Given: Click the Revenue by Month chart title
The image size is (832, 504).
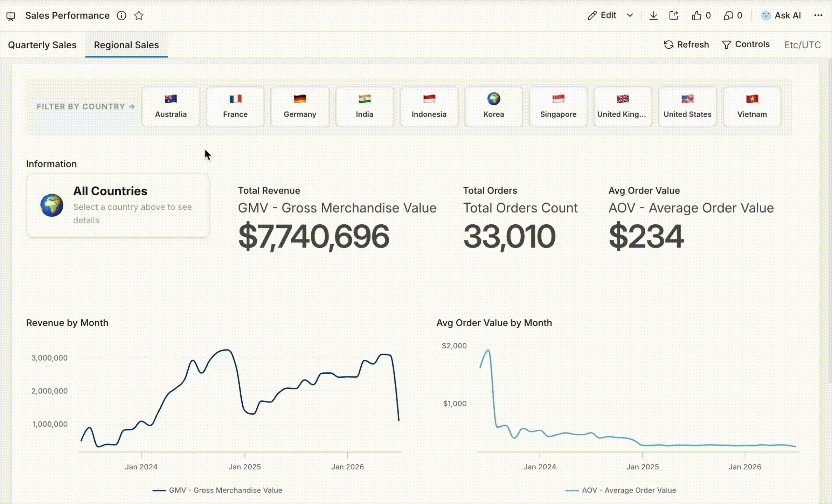Looking at the screenshot, I should pos(67,323).
